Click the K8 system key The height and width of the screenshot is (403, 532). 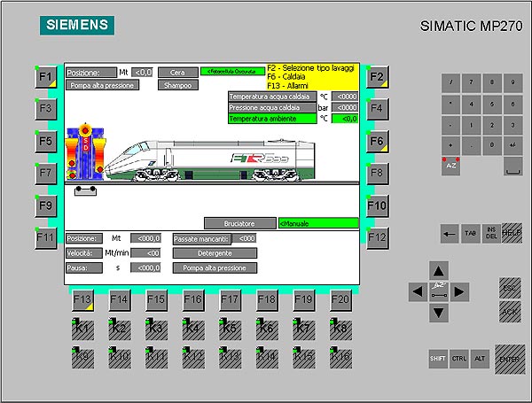pyautogui.click(x=340, y=329)
